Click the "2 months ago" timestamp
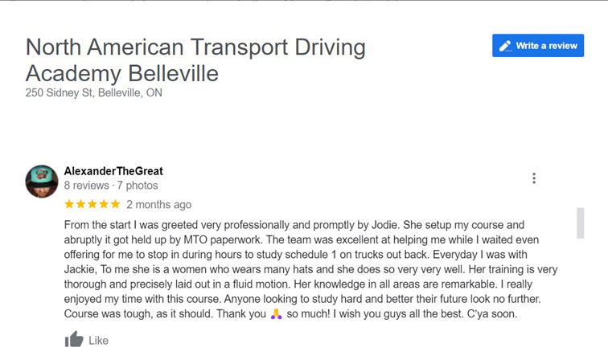Screen dimensions: 608x364 (x=158, y=205)
